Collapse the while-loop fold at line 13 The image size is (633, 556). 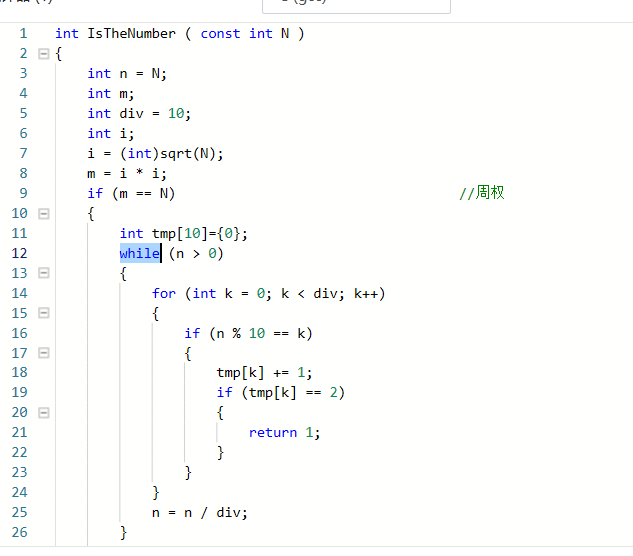(44, 273)
